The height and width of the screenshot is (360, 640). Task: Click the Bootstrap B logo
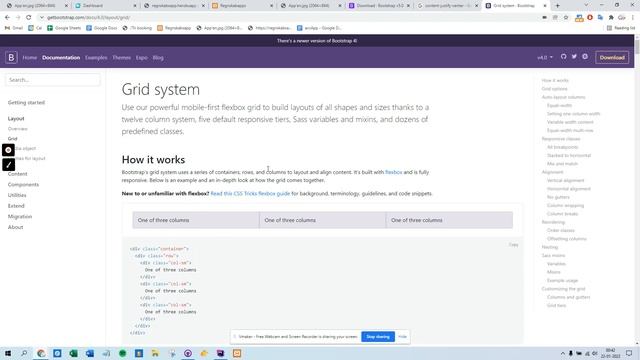(11, 58)
